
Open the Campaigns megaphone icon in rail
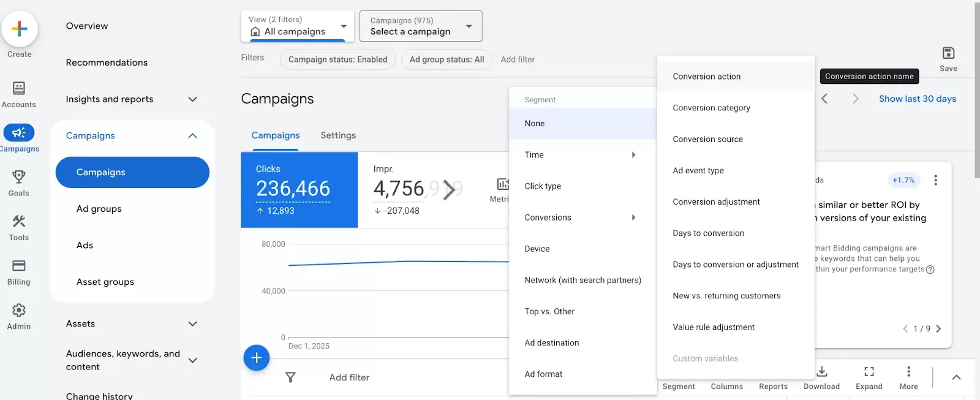pyautogui.click(x=19, y=132)
